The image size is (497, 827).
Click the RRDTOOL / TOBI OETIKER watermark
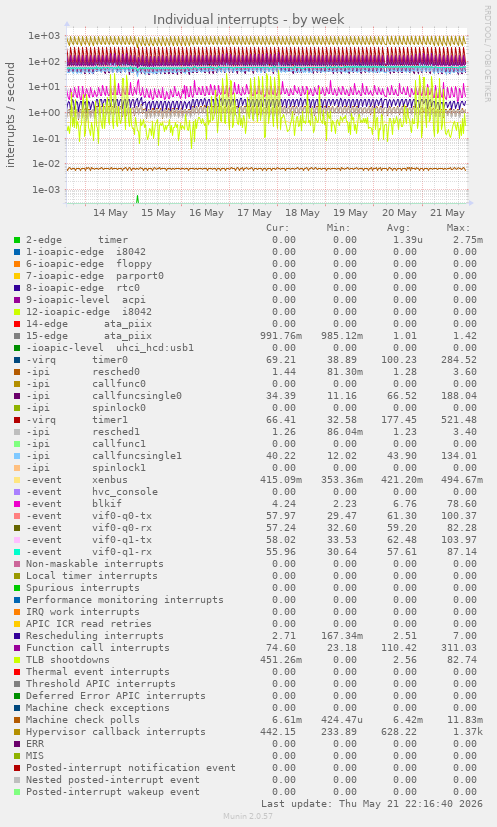pyautogui.click(x=487, y=54)
